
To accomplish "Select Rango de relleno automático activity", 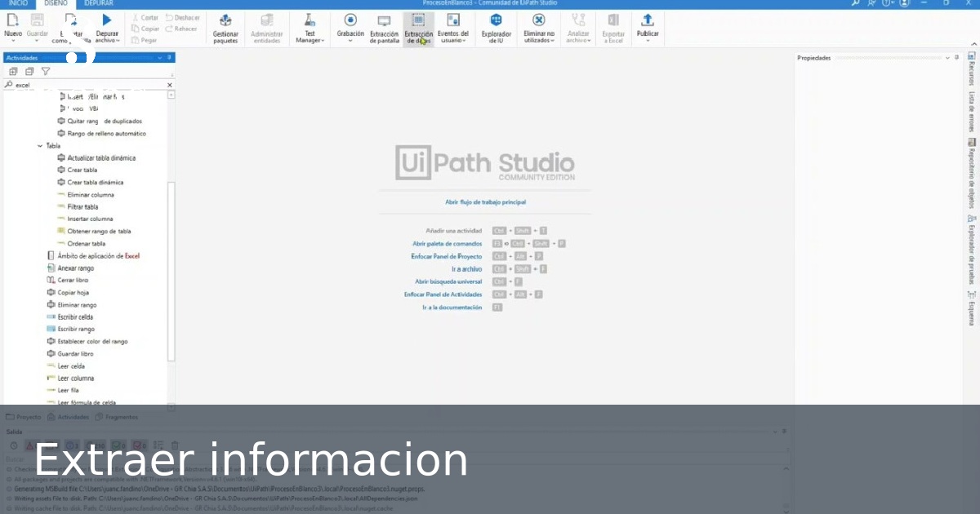I will [101, 133].
